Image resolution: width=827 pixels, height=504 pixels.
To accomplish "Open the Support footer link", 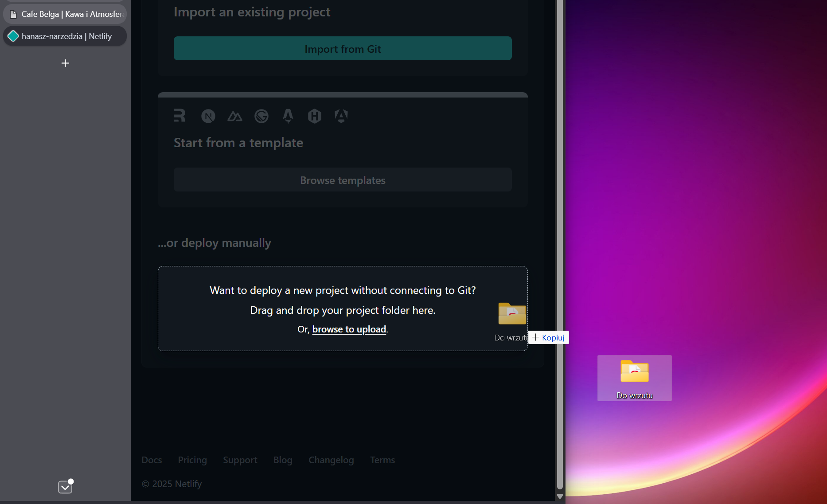I will pyautogui.click(x=240, y=460).
